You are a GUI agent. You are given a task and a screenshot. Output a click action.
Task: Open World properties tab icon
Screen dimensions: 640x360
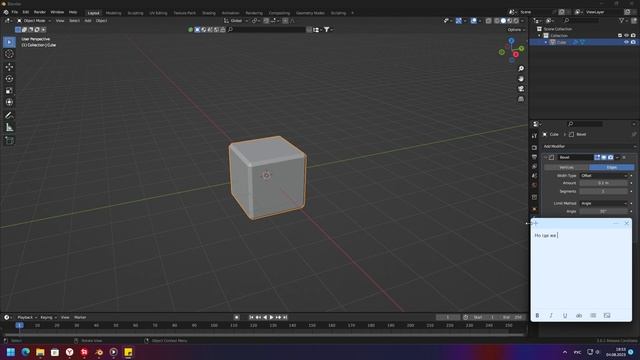[x=534, y=185]
